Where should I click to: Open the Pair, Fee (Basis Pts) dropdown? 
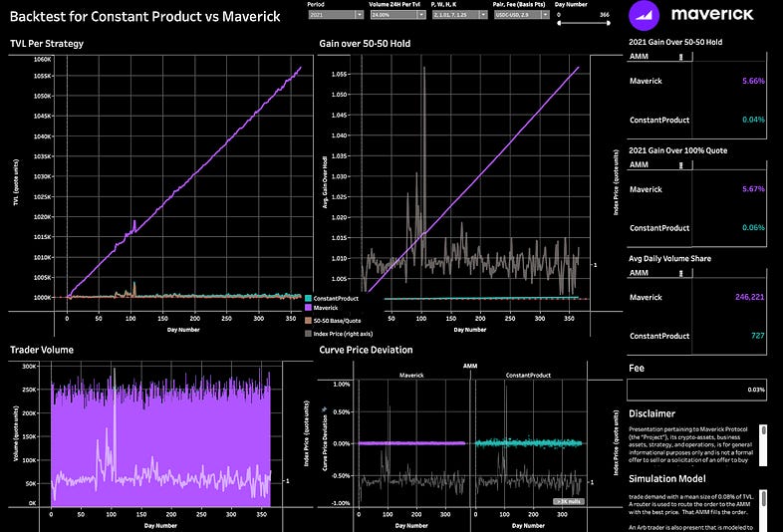(x=521, y=15)
